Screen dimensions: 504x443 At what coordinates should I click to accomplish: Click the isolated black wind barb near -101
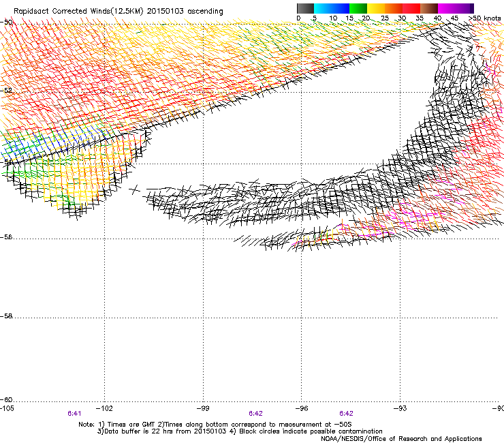[135, 190]
